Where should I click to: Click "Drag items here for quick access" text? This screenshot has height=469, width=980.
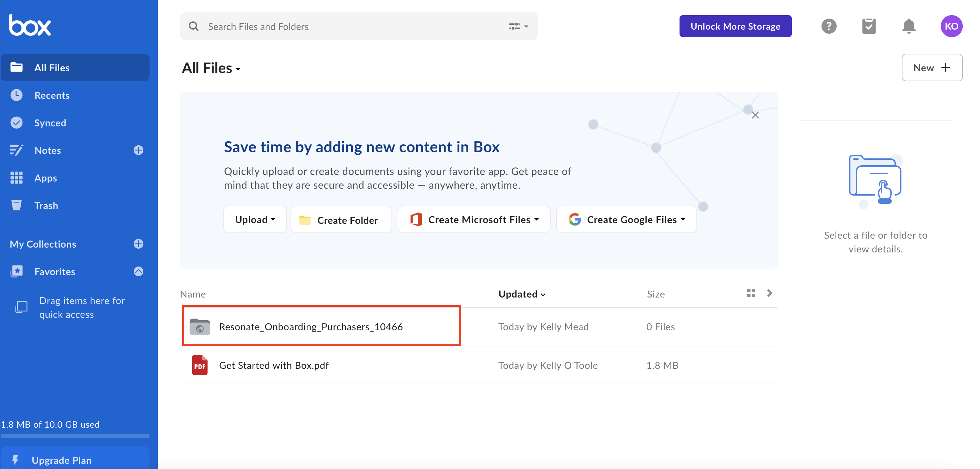[82, 307]
